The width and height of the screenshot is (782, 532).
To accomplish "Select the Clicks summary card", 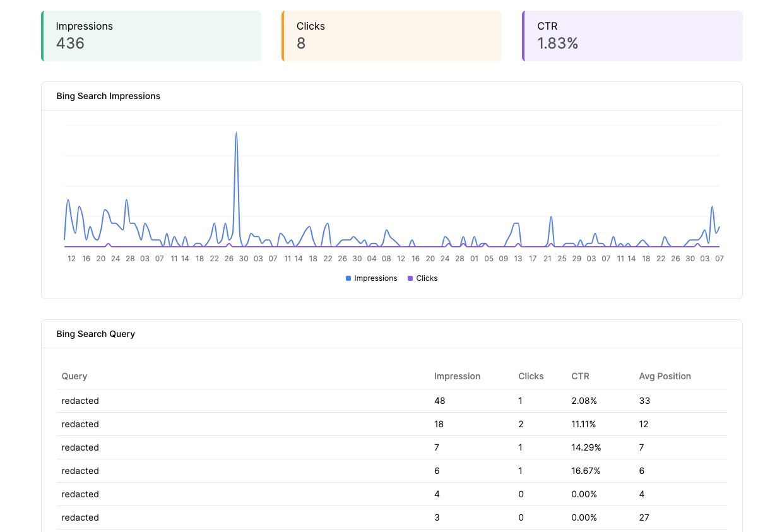I will 392,36.
